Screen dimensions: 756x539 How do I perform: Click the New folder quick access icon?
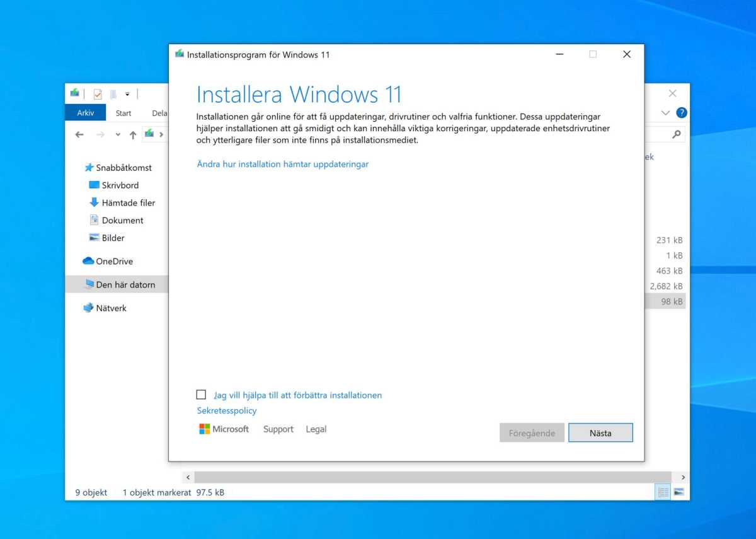coord(113,94)
